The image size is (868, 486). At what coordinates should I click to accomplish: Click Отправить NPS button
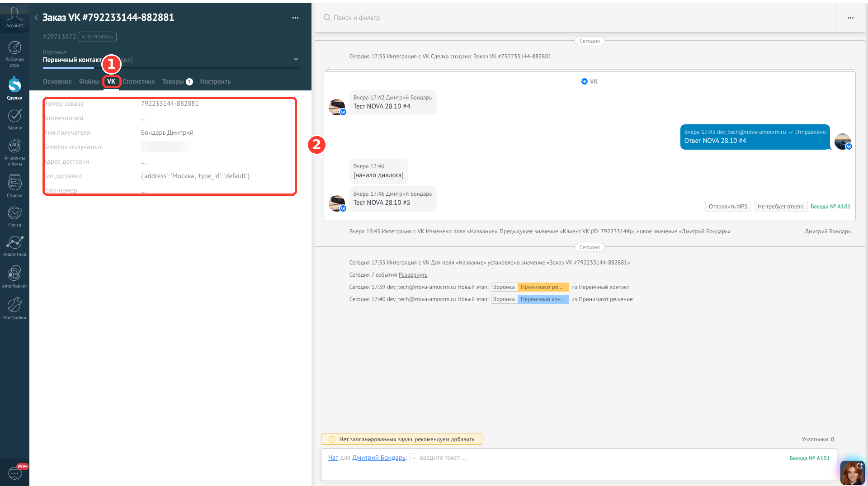point(728,207)
